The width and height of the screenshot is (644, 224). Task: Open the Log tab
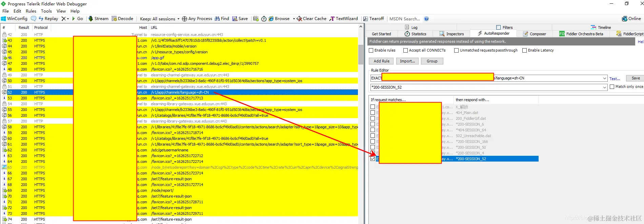411,27
